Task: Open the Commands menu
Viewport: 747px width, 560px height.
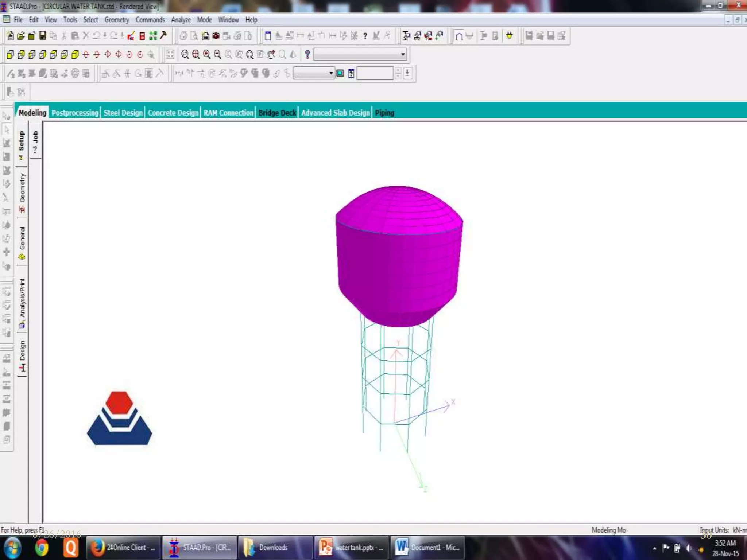Action: 150,20
